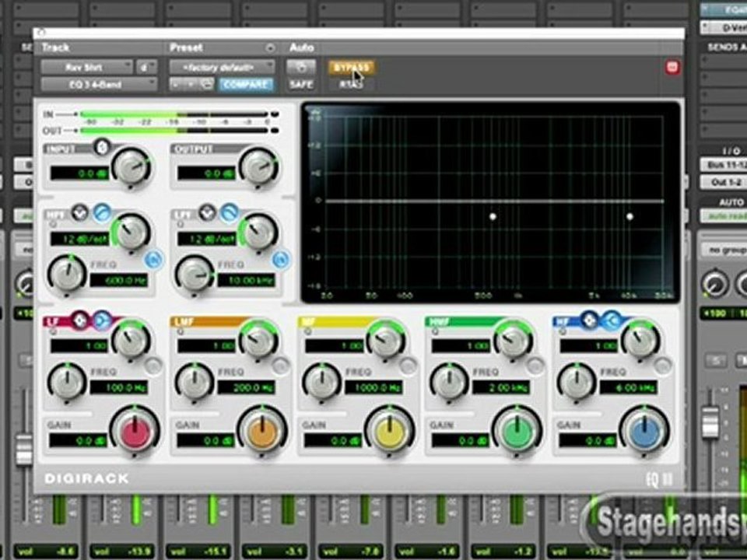
Task: Toggle the input phase invert button
Action: coord(101,147)
